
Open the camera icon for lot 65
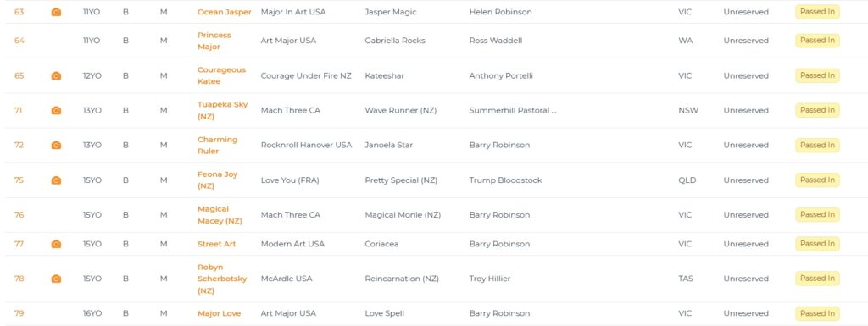56,75
